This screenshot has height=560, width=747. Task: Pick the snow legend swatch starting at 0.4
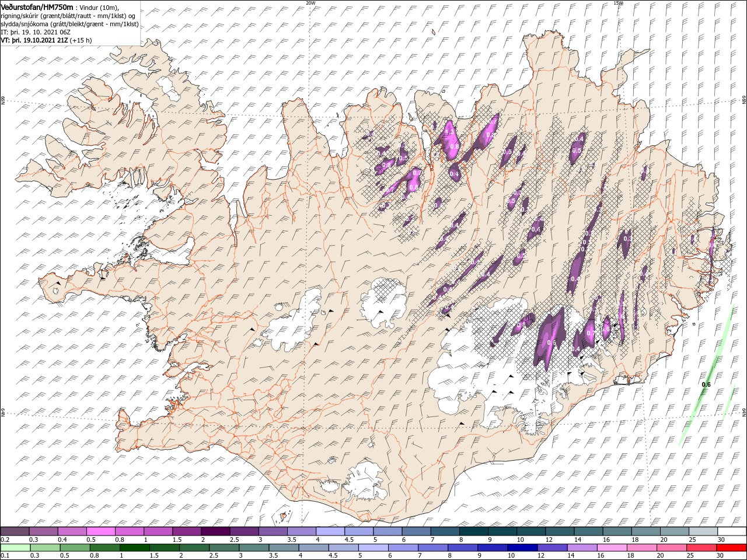[x=72, y=531]
